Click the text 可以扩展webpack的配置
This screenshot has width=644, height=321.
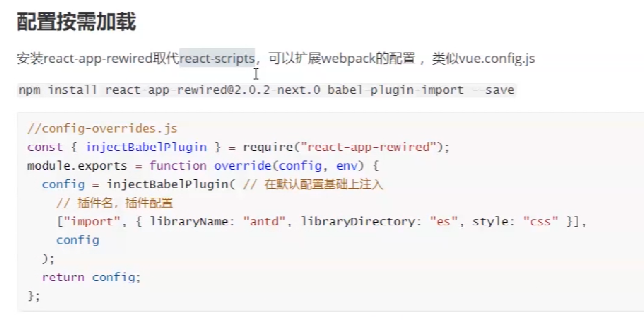click(x=342, y=59)
